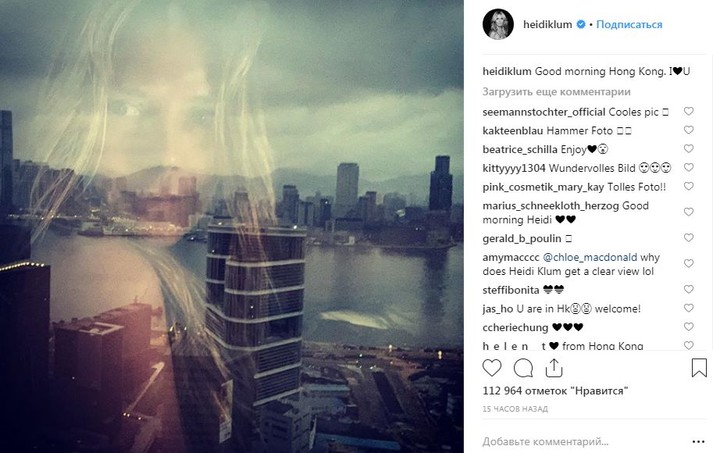Open the heidiklum username in the post header
713x453 pixels.
point(547,25)
